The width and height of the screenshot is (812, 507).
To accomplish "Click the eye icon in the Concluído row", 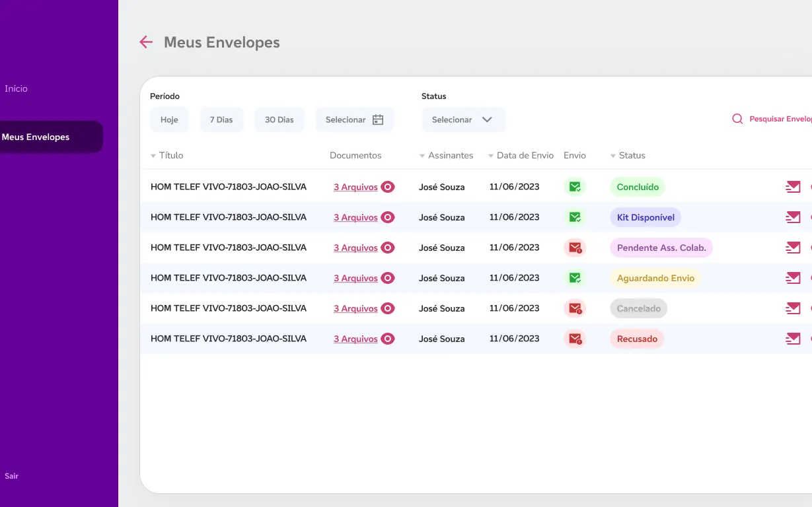I will pyautogui.click(x=388, y=187).
